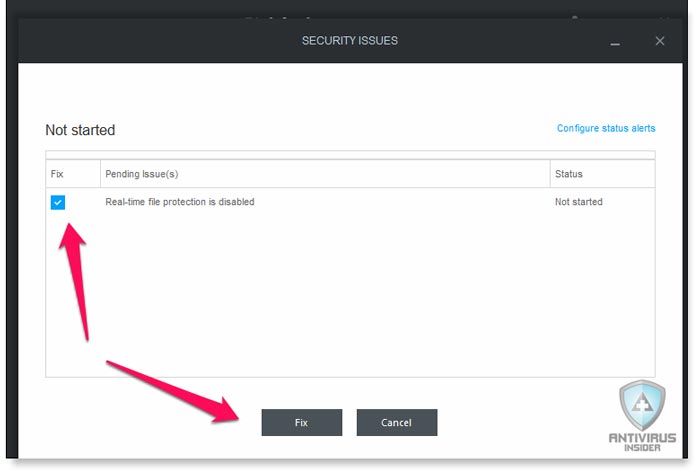Click the divider before the Status header
The width and height of the screenshot is (700, 476).
[x=550, y=174]
